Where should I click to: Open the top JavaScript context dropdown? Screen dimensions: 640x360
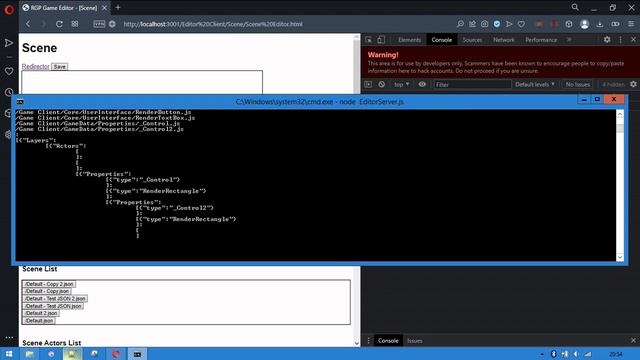(401, 84)
